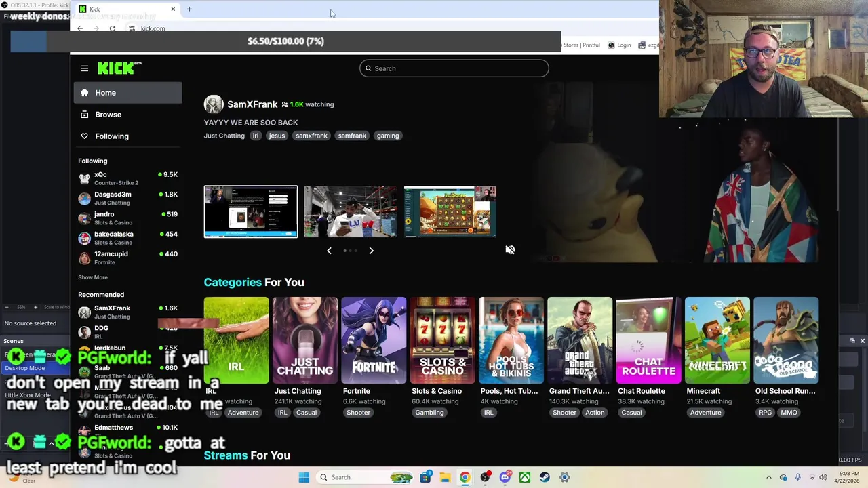Open OBS Studio from taskbar

[x=485, y=477]
